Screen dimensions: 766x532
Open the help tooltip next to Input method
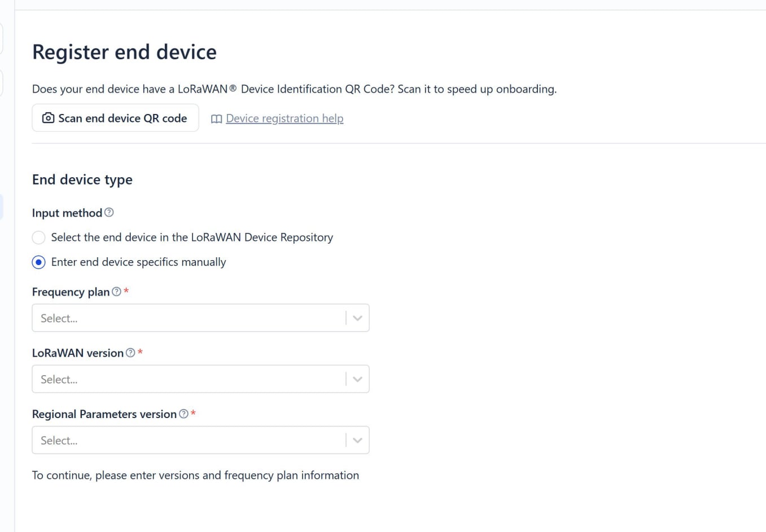[x=109, y=213]
